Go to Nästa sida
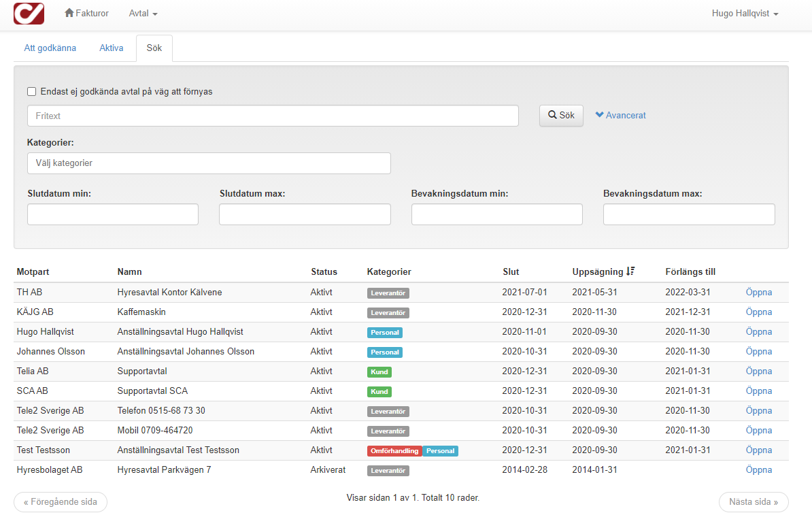This screenshot has width=812, height=530. (x=754, y=501)
